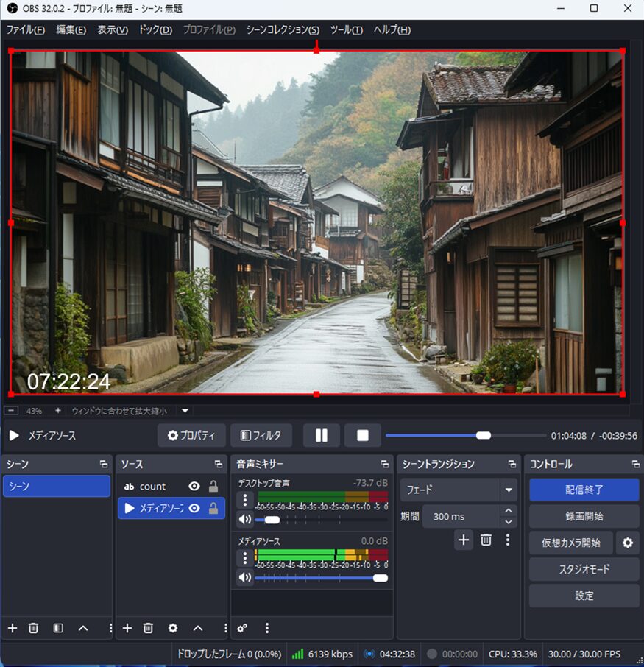
Task: Add a new source with plus icon
Action: click(x=127, y=628)
